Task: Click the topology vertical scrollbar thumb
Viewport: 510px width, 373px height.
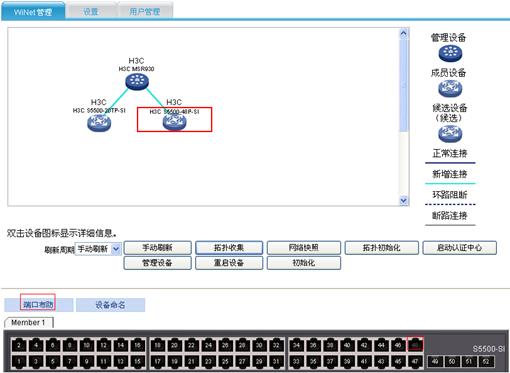Action: pyautogui.click(x=403, y=85)
